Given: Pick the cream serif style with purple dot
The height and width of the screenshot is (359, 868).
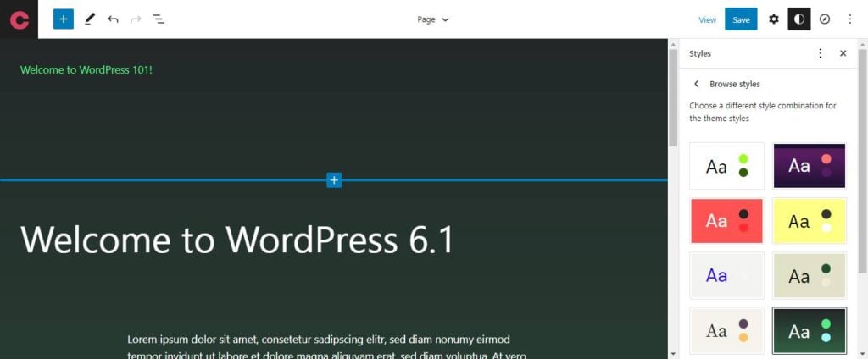Looking at the screenshot, I should (726, 331).
